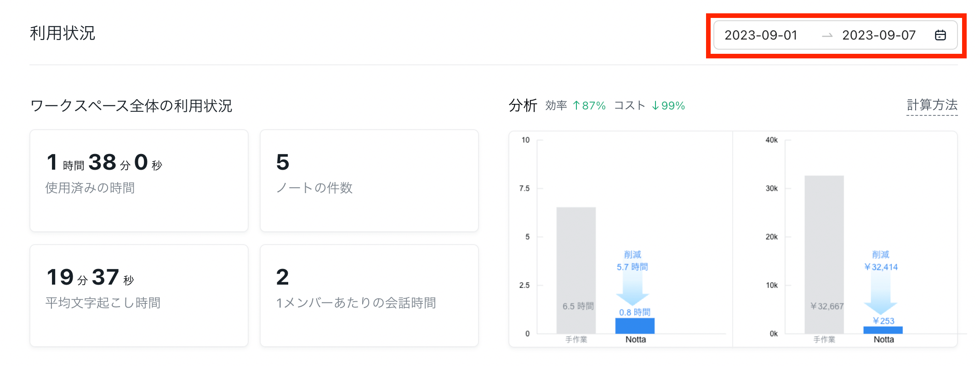Select the 平均文字起こし時間 card

click(139, 296)
